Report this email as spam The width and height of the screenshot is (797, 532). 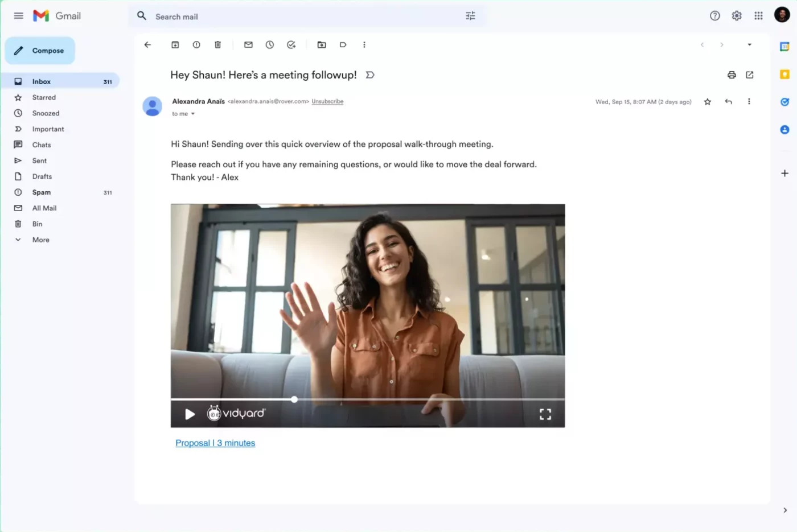coord(196,45)
